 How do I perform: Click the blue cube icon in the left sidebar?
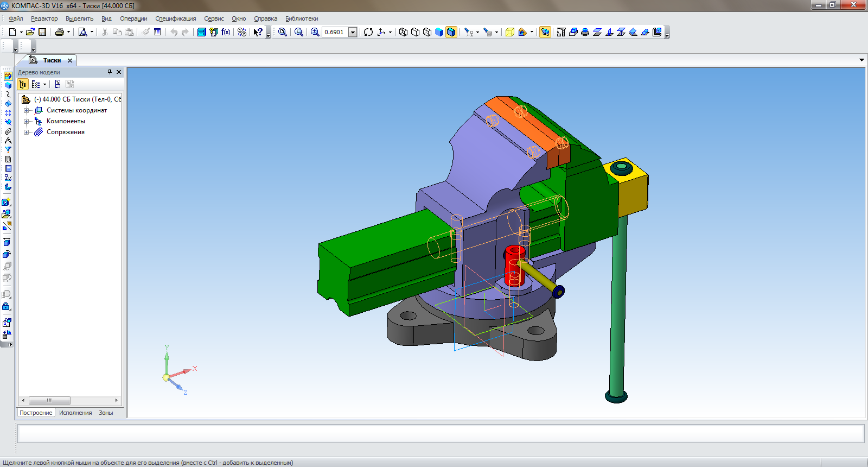[x=8, y=85]
